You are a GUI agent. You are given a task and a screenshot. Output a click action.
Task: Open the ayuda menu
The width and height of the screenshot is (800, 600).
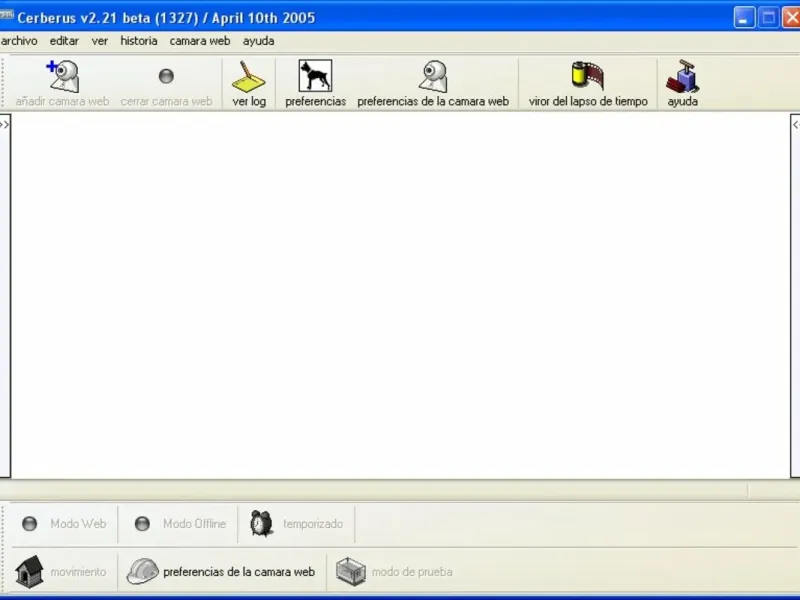tap(259, 41)
